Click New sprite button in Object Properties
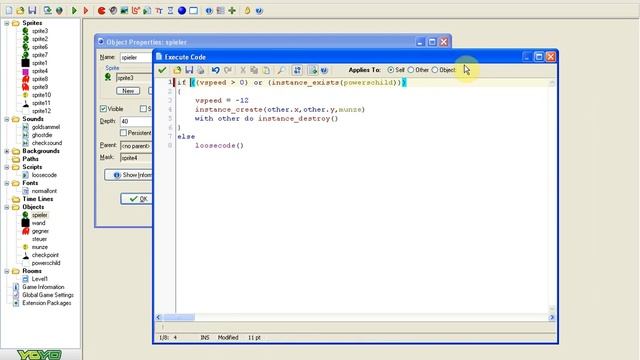 coord(128,91)
